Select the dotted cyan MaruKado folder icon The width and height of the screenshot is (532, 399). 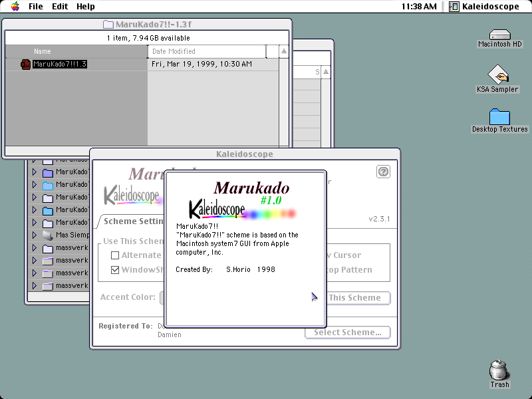(x=48, y=186)
